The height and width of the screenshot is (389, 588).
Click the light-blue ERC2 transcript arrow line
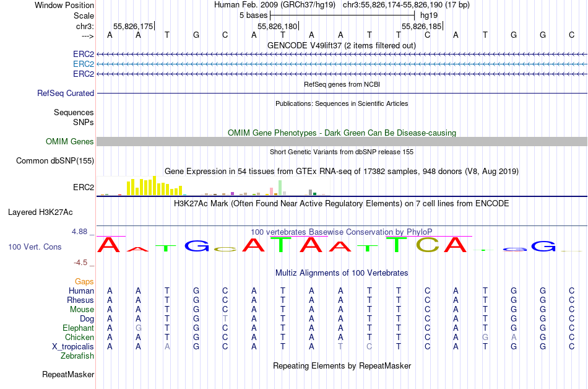342,64
